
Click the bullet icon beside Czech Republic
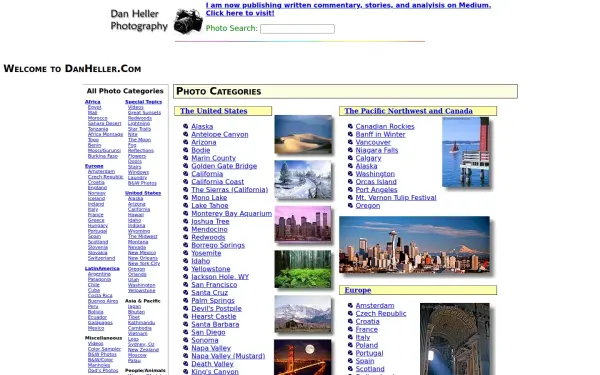350,313
